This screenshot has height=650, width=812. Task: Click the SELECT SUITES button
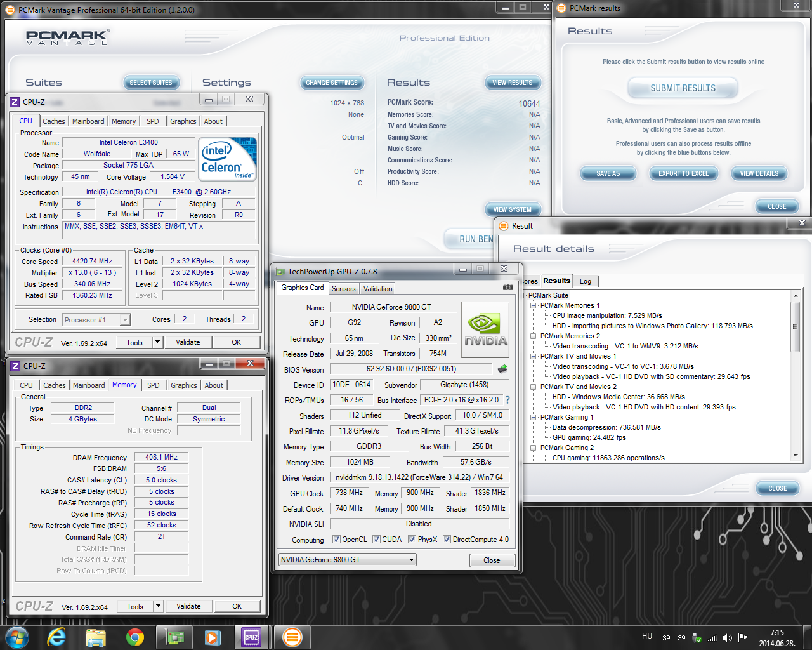tap(151, 83)
